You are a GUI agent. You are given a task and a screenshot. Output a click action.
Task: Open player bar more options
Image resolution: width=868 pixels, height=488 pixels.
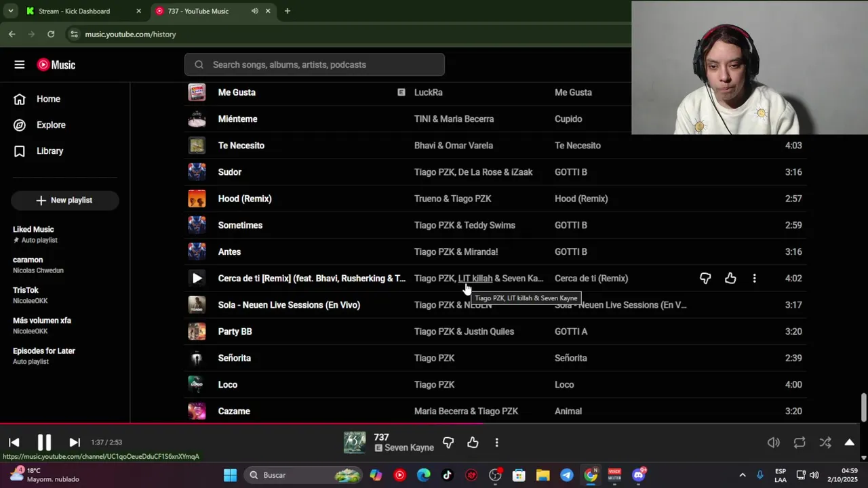(x=496, y=442)
